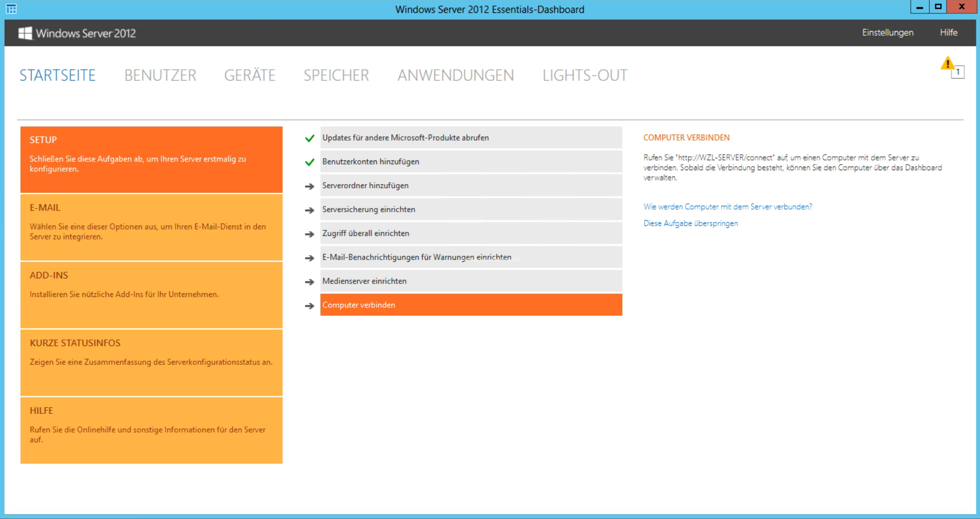This screenshot has height=519, width=980.
Task: Click green checkmark beside Benutzerkonten hinzufügen
Action: 309,162
